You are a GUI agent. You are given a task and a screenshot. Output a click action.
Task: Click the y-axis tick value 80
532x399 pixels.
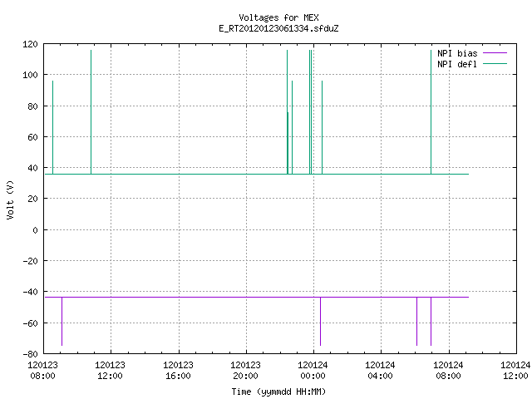click(32, 106)
